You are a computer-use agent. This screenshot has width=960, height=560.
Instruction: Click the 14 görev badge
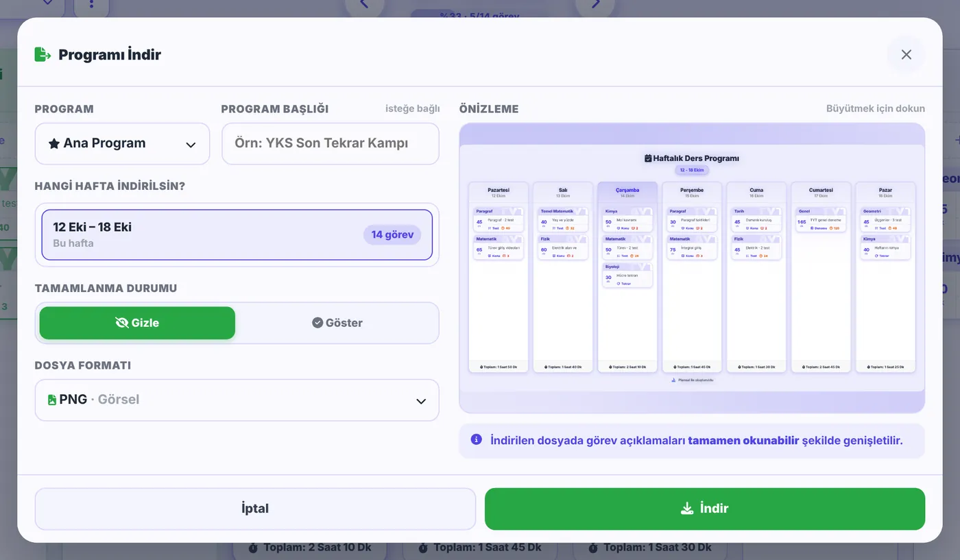point(392,234)
